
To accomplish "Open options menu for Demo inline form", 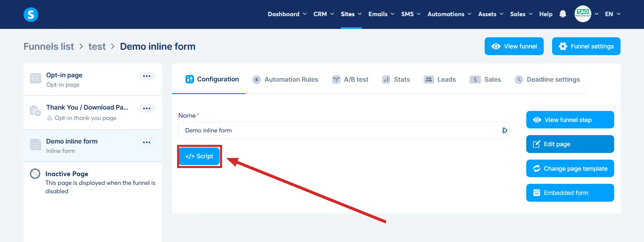I will (x=147, y=142).
